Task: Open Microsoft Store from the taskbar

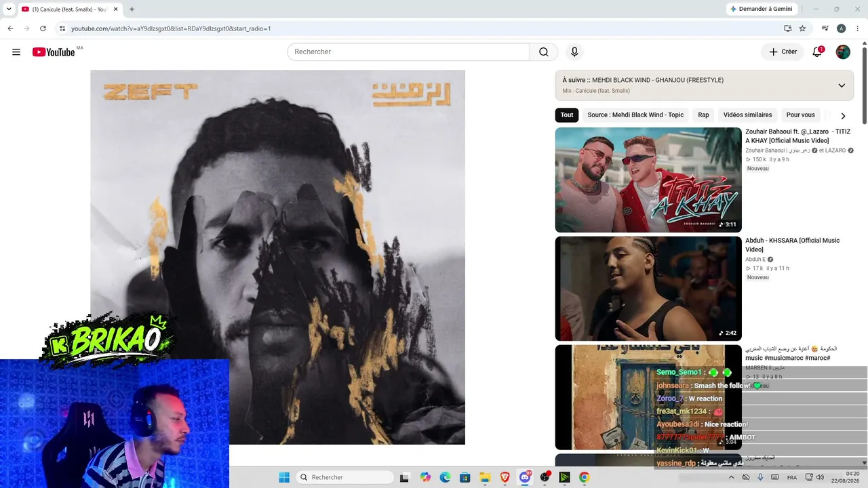Action: click(465, 477)
